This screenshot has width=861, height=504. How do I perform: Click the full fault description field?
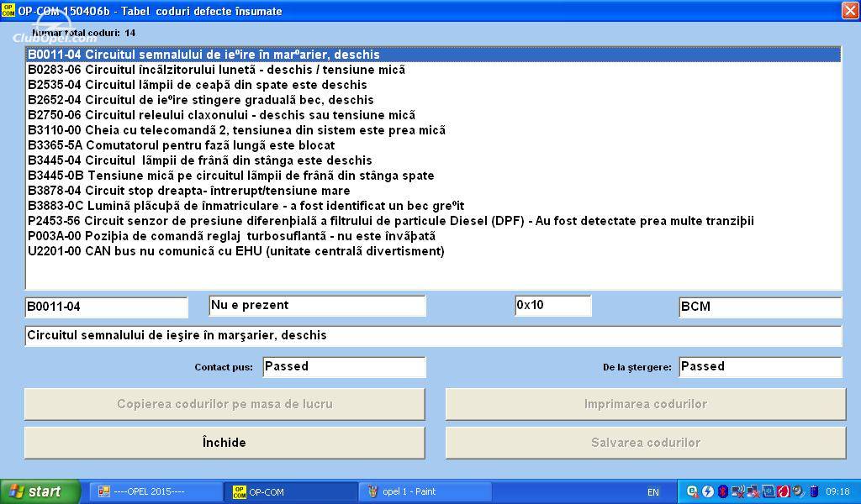[x=433, y=336]
